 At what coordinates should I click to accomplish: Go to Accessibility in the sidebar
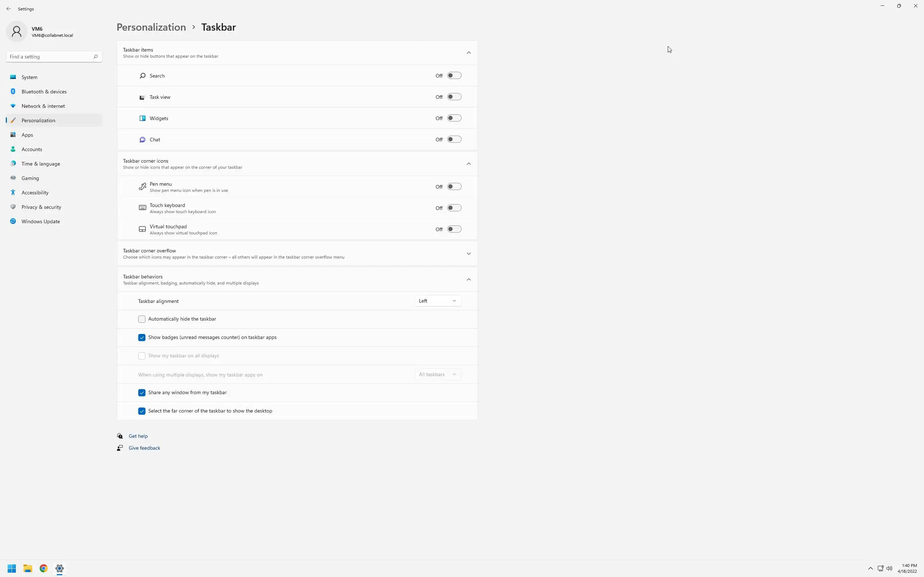pyautogui.click(x=35, y=193)
